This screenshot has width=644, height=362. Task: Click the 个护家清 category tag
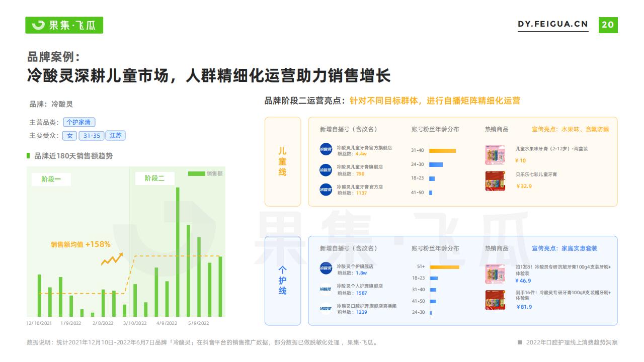(x=79, y=122)
